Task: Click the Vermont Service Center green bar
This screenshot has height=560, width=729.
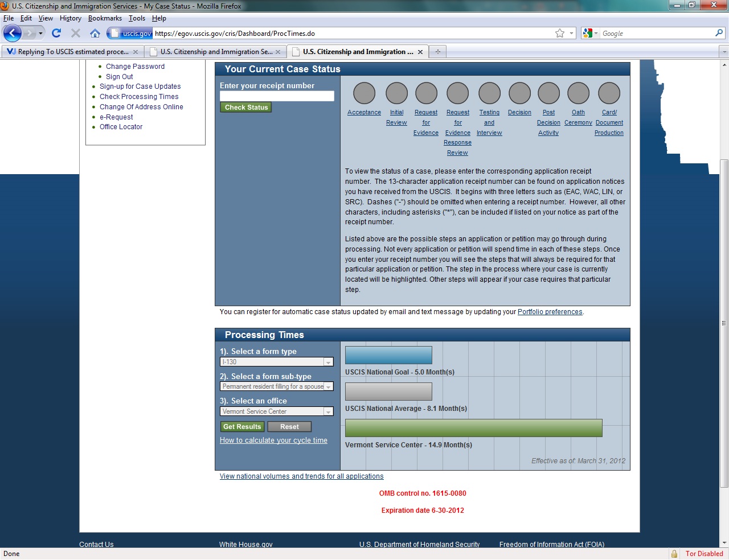Action: click(474, 428)
